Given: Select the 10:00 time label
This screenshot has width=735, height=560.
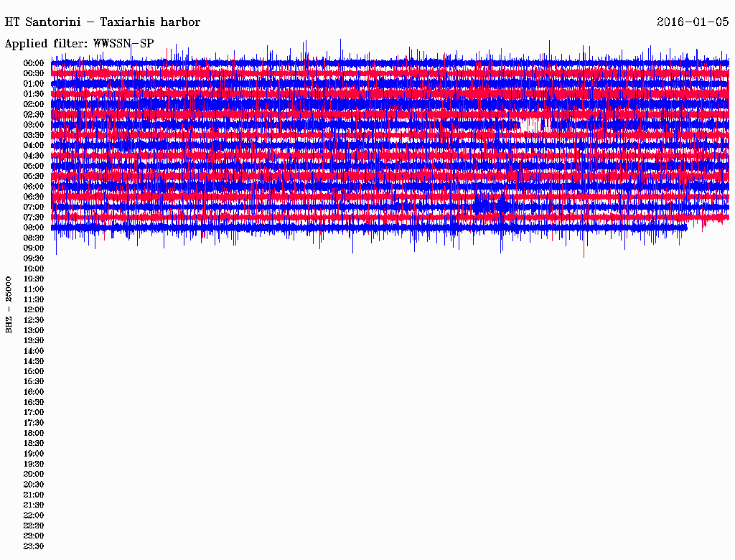Looking at the screenshot, I should (x=34, y=269).
